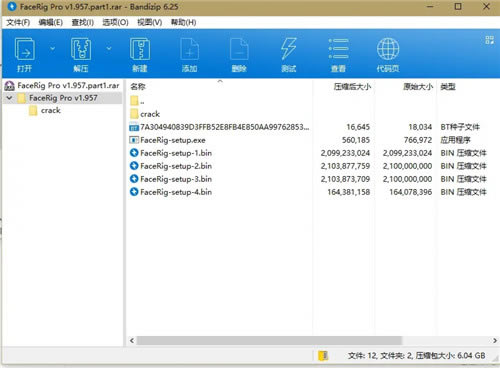Click the Extract (解压) toolbar icon
Image resolution: width=500 pixels, height=368 pixels.
(x=81, y=50)
